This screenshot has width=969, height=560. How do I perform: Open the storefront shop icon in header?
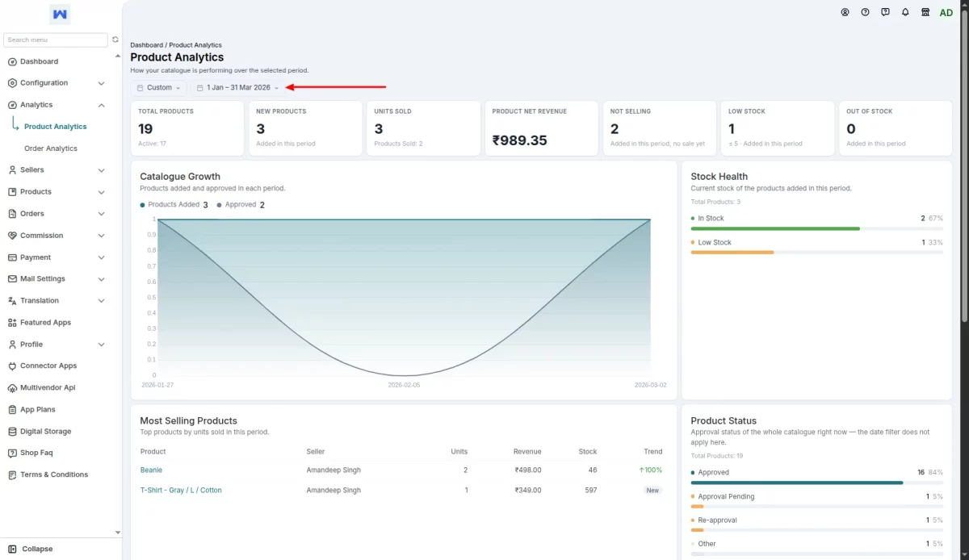(925, 12)
